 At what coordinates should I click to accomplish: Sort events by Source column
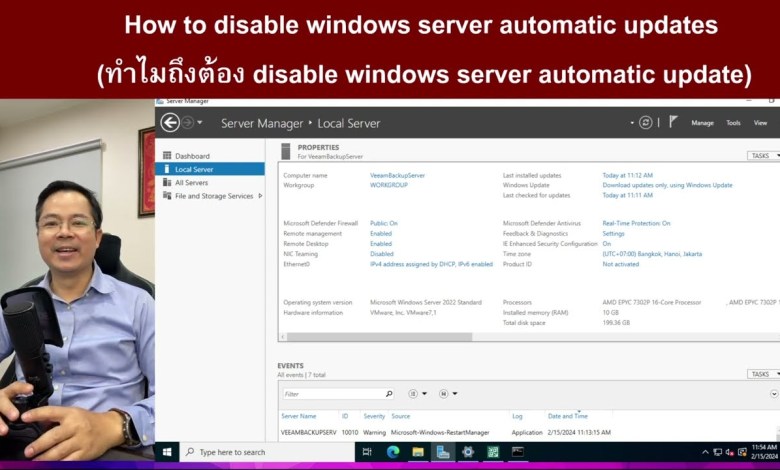point(400,416)
